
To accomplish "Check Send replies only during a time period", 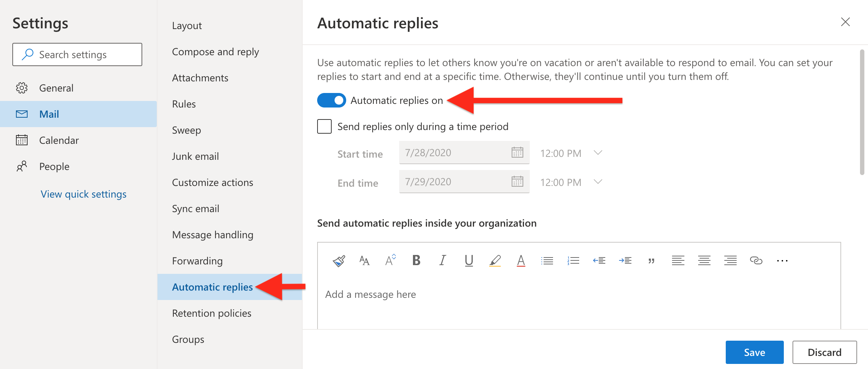I will 324,126.
